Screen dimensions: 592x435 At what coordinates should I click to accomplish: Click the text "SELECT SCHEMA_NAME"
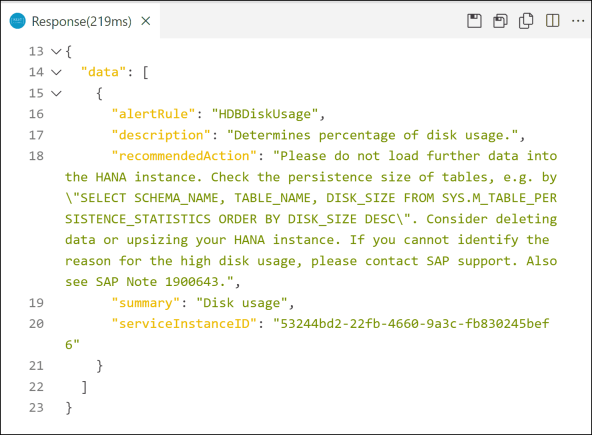coord(149,198)
